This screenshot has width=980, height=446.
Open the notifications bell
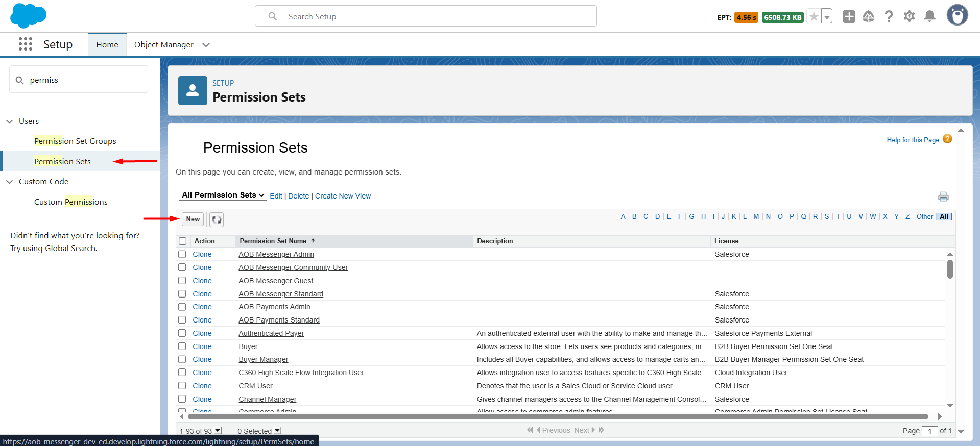pyautogui.click(x=930, y=17)
